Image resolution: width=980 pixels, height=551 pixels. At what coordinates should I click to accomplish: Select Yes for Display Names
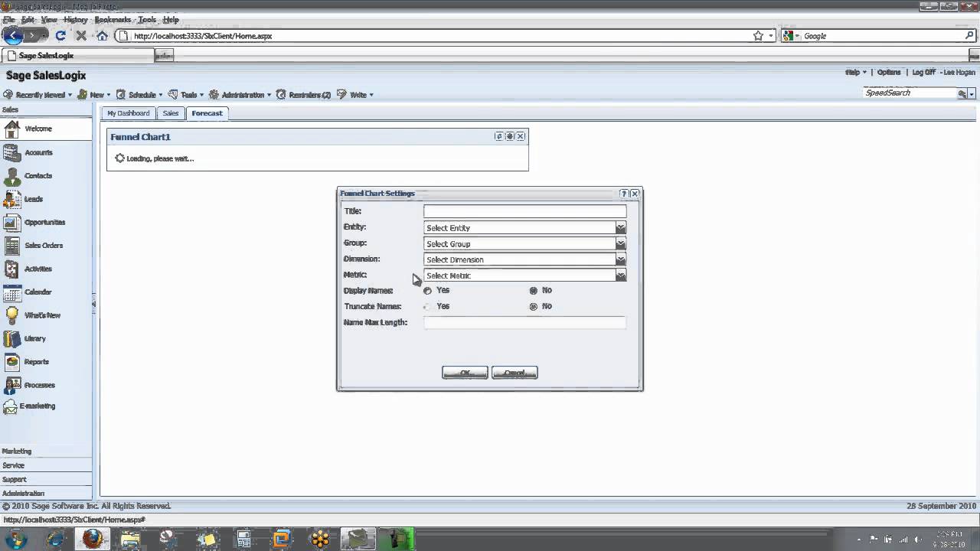tap(427, 291)
